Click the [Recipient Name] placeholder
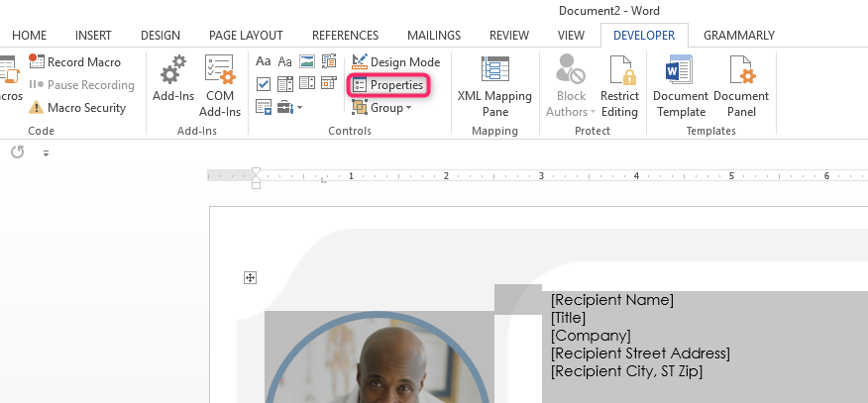Viewport: 868px width, 403px height. (x=612, y=300)
